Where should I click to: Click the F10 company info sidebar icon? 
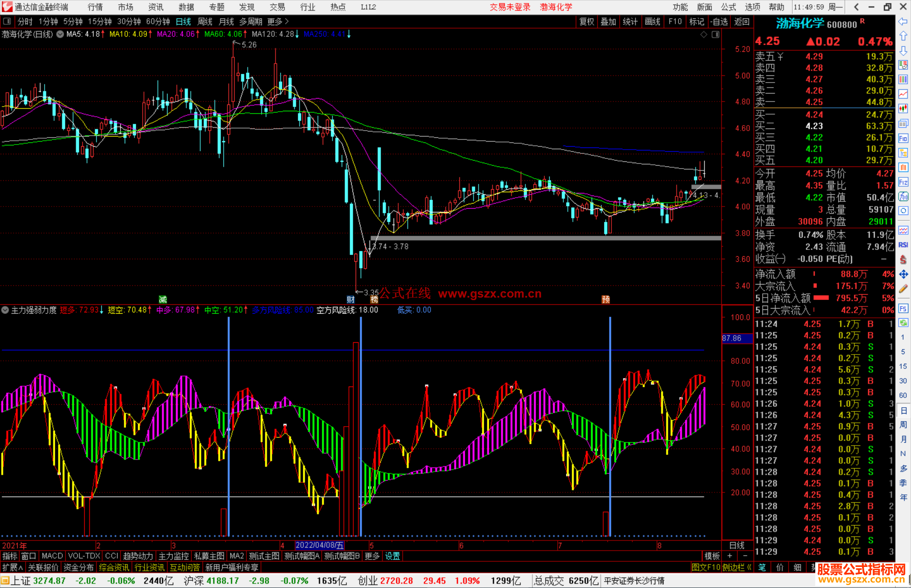(x=903, y=138)
